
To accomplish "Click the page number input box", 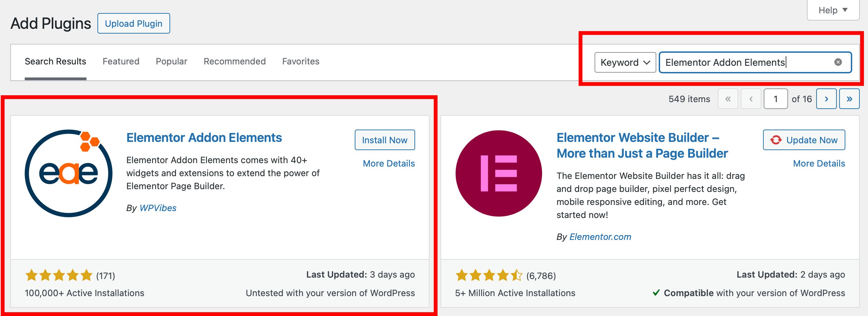I will pos(776,99).
